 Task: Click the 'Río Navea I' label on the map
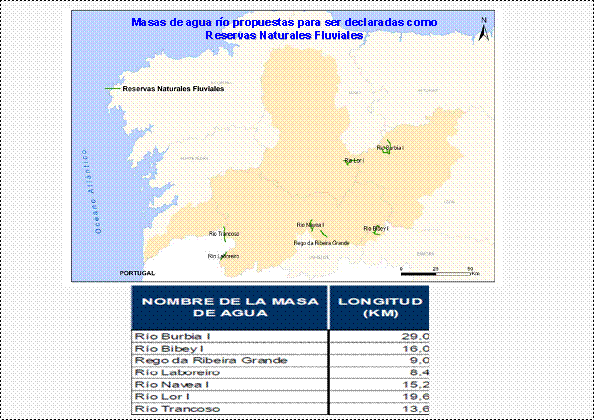[310, 225]
